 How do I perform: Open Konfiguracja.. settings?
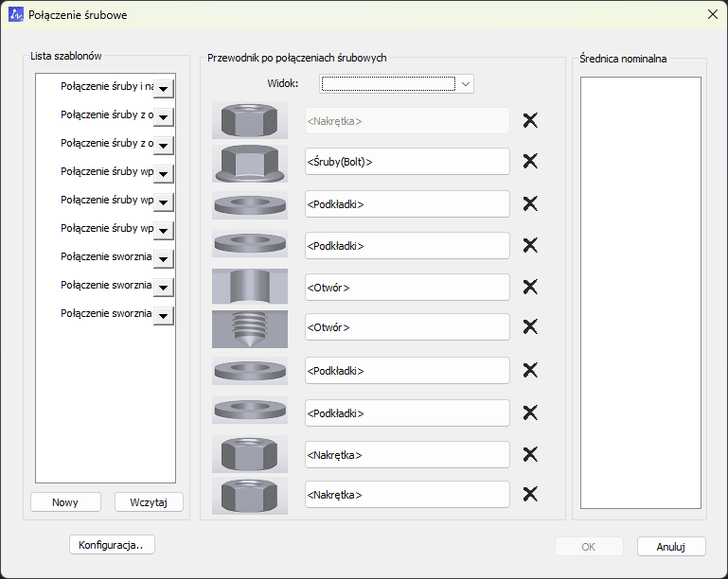tap(112, 545)
